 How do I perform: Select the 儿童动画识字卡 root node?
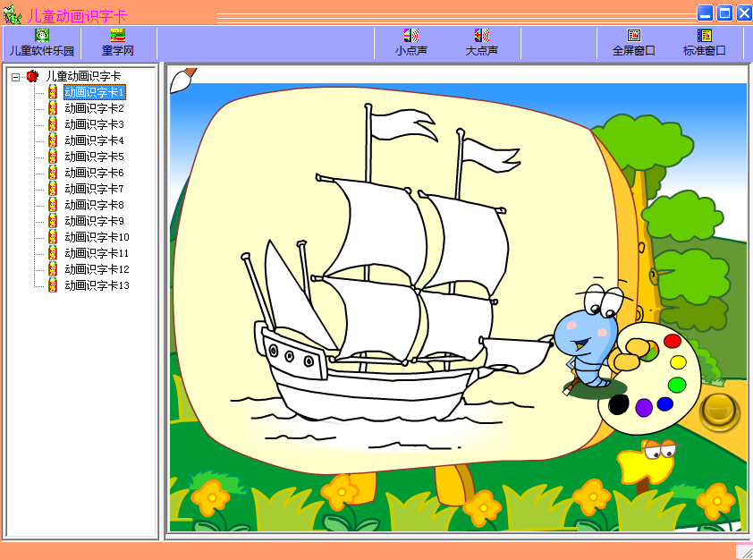click(83, 76)
